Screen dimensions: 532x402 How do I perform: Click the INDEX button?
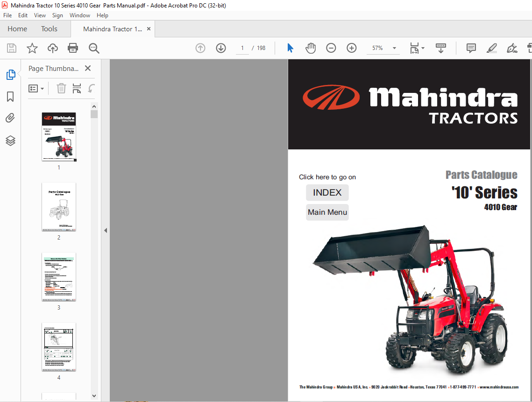[327, 193]
